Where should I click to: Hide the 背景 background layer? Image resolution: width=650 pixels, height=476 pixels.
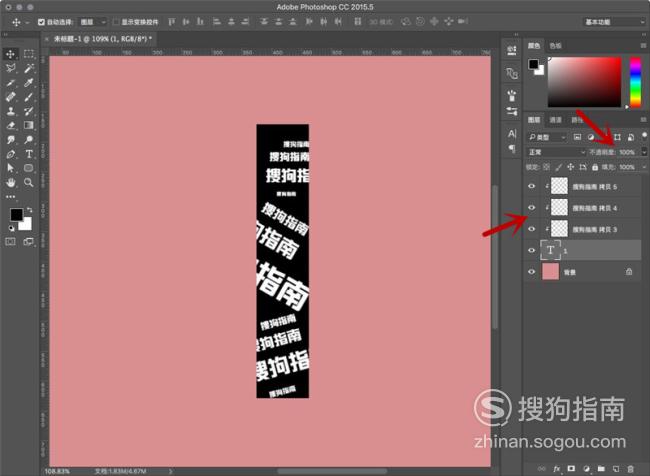point(531,272)
